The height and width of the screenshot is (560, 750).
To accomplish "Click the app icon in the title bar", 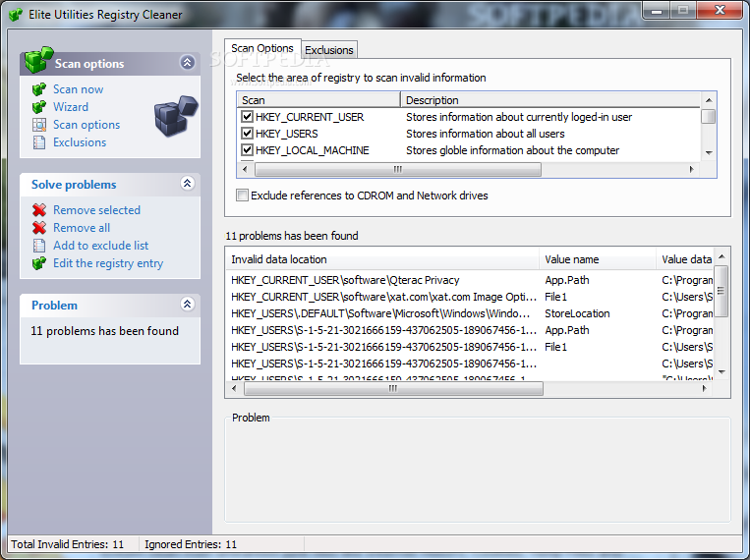I will [x=16, y=15].
